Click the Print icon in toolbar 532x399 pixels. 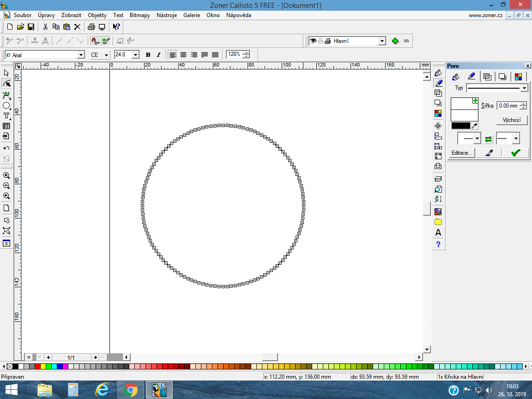91,27
